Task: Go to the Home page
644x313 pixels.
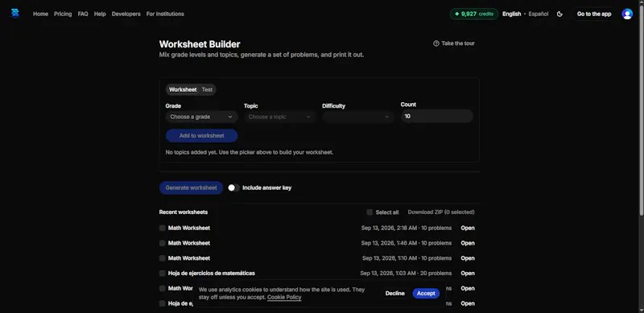Action: click(41, 14)
